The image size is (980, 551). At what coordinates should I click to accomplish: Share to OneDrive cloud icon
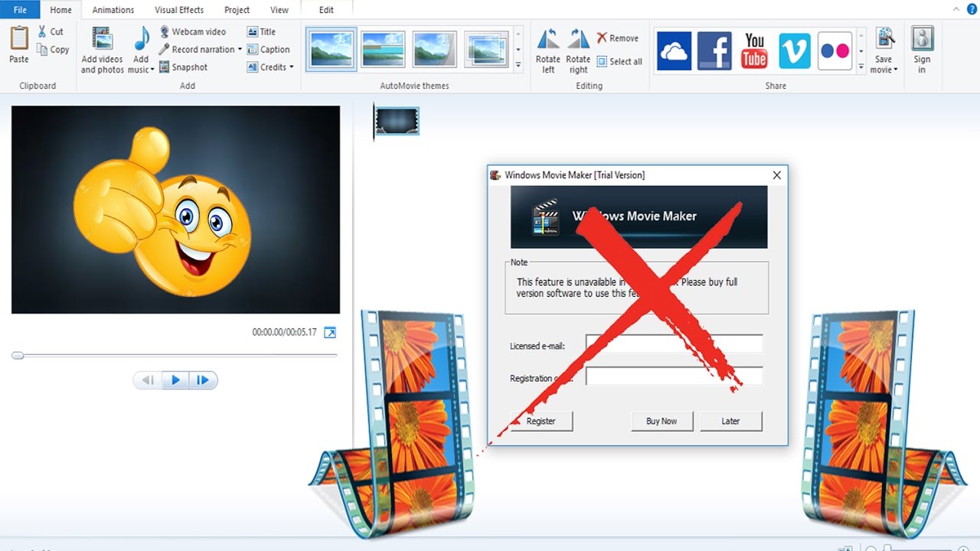pos(675,51)
